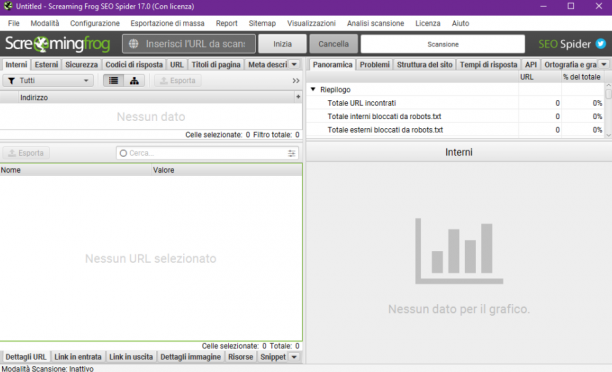This screenshot has width=612, height=372.
Task: Click the Indirizzo column header
Action: 156,97
